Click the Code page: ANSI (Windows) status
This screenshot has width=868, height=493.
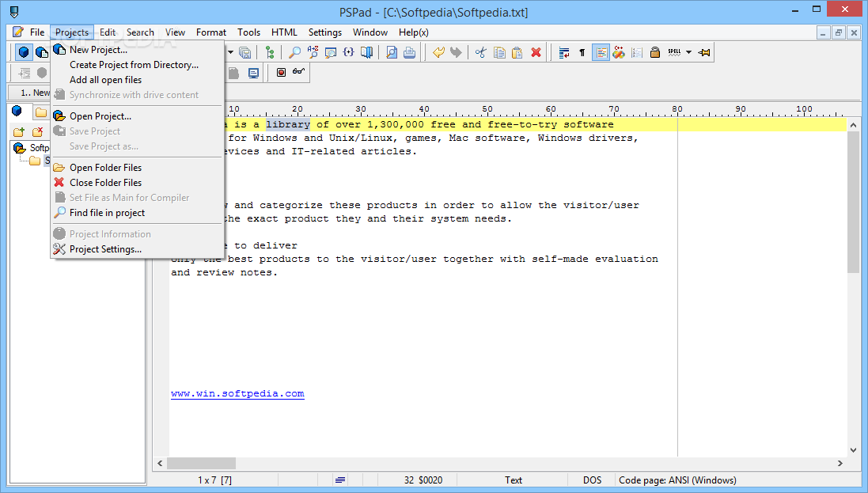click(677, 480)
